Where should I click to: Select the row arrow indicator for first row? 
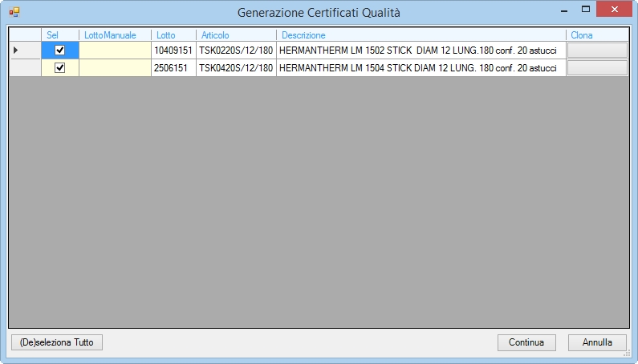click(x=16, y=50)
